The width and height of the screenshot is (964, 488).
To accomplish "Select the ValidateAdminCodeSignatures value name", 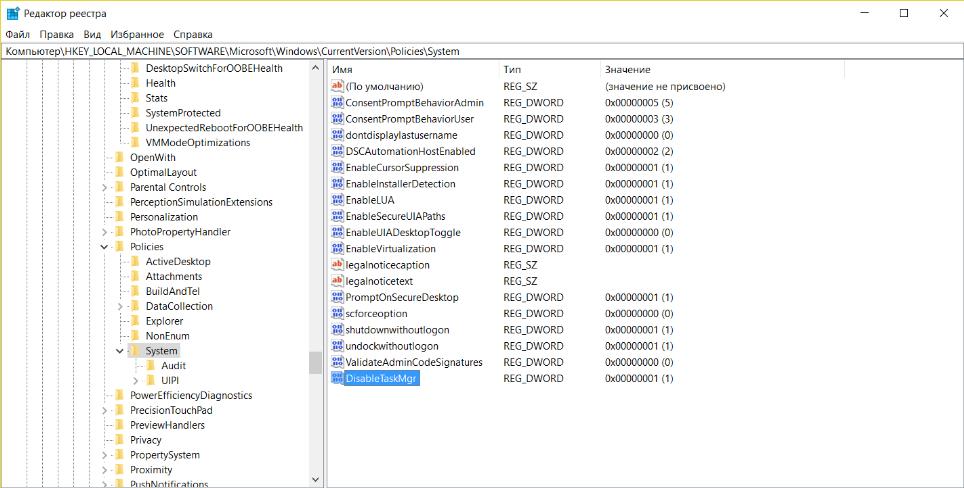I will coord(414,362).
